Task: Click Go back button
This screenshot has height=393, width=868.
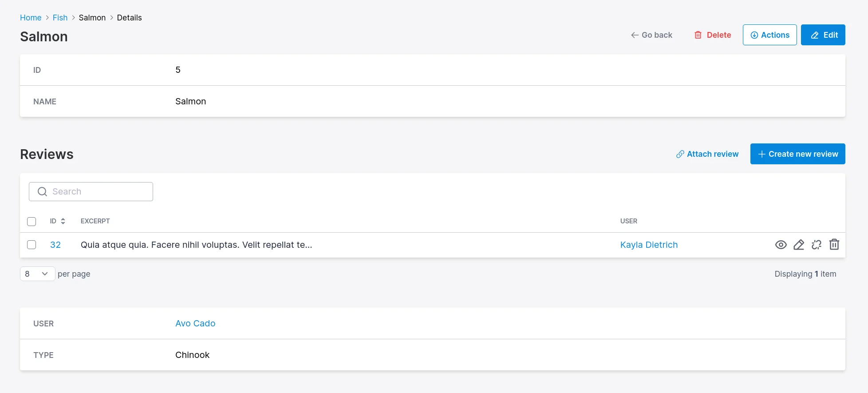Action: (651, 35)
